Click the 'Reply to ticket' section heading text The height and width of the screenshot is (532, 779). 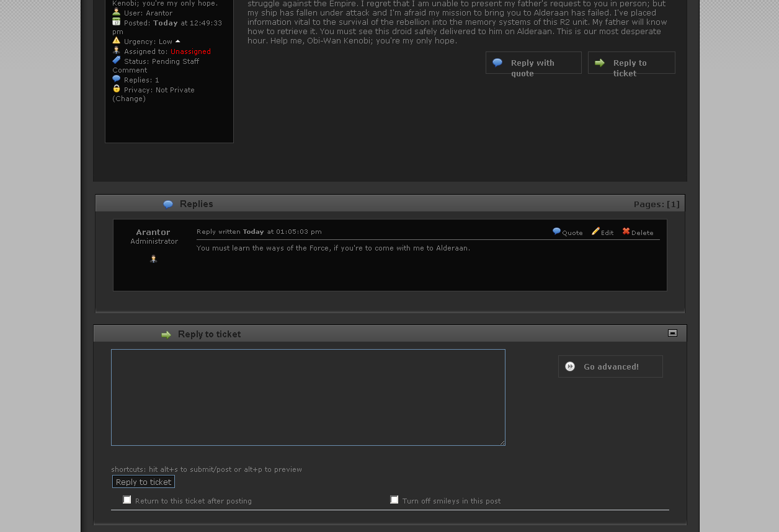coord(210,334)
